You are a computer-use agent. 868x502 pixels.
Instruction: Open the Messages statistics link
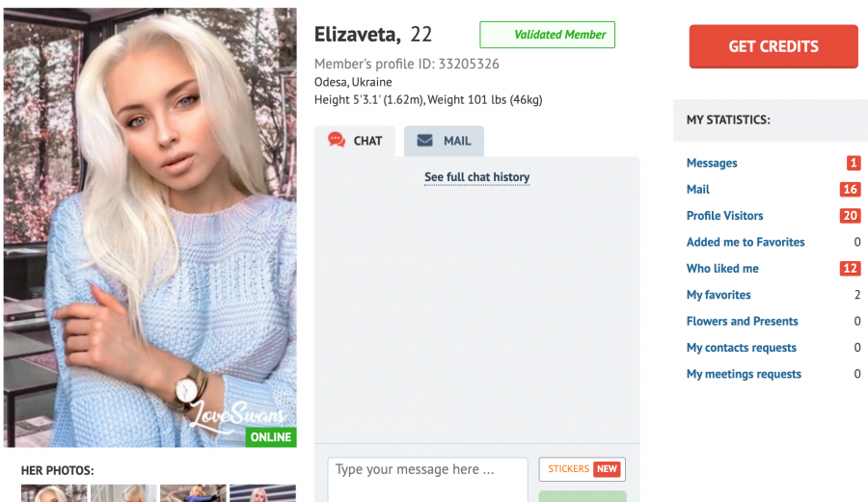point(712,163)
